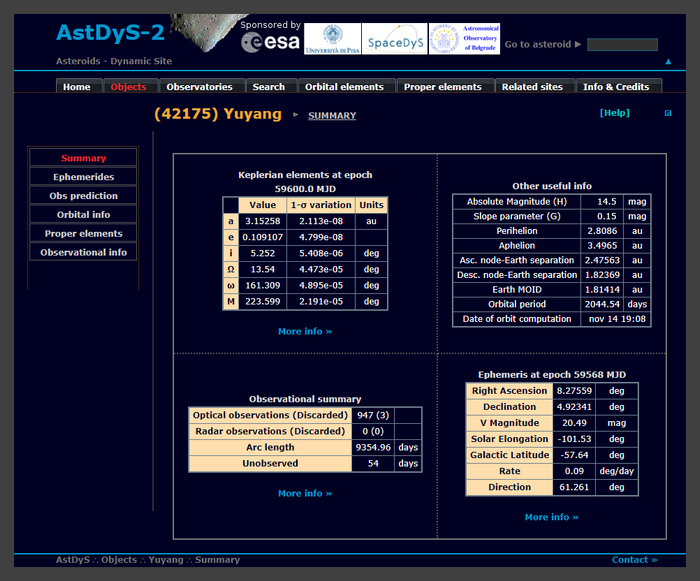The width and height of the screenshot is (700, 581).
Task: Open the Objects tab
Action: pos(129,87)
